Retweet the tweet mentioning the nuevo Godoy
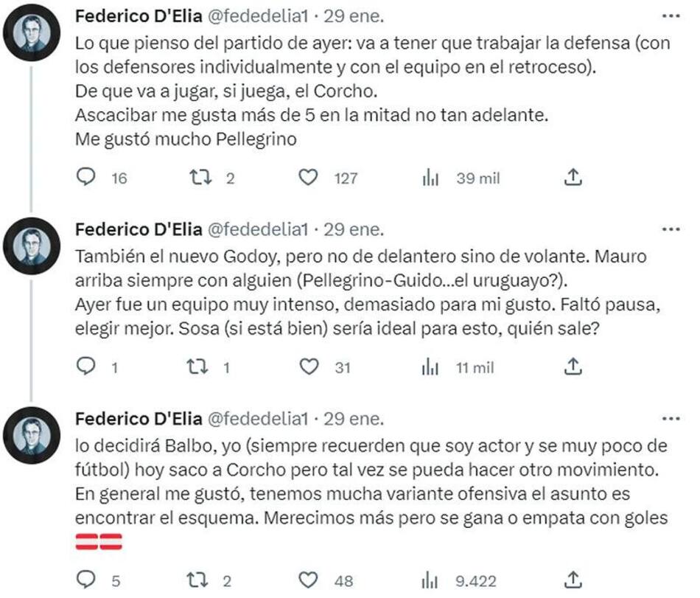700x598 pixels. 197,367
